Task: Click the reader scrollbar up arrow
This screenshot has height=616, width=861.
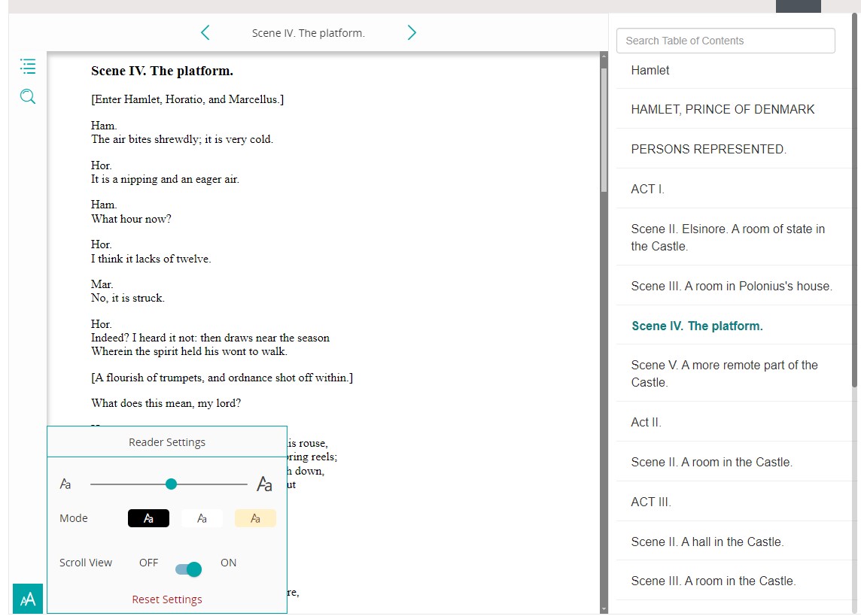Action: 604,56
